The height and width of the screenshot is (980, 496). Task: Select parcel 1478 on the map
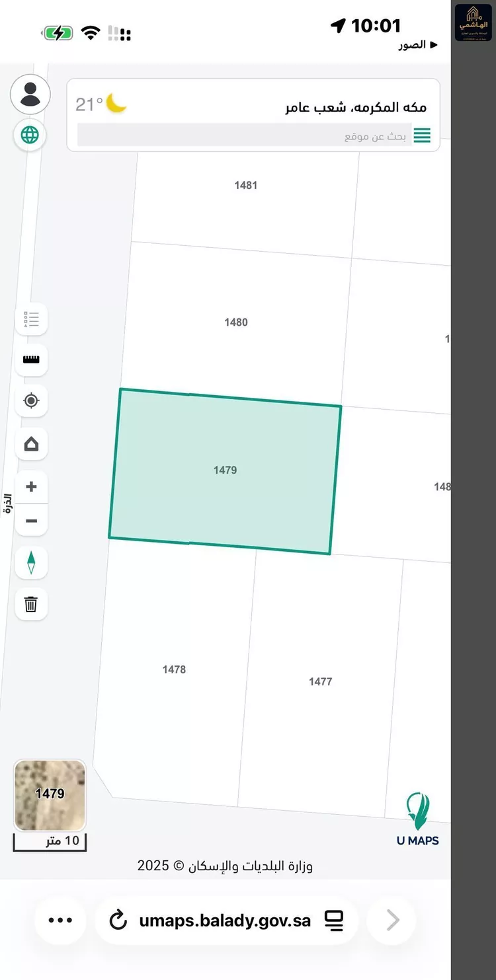coord(174,669)
